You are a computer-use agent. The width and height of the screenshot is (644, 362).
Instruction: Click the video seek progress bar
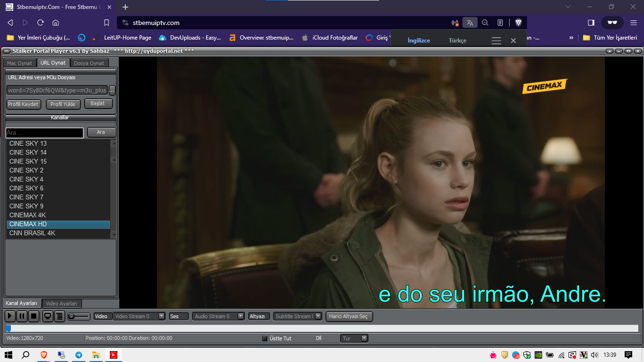click(322, 329)
